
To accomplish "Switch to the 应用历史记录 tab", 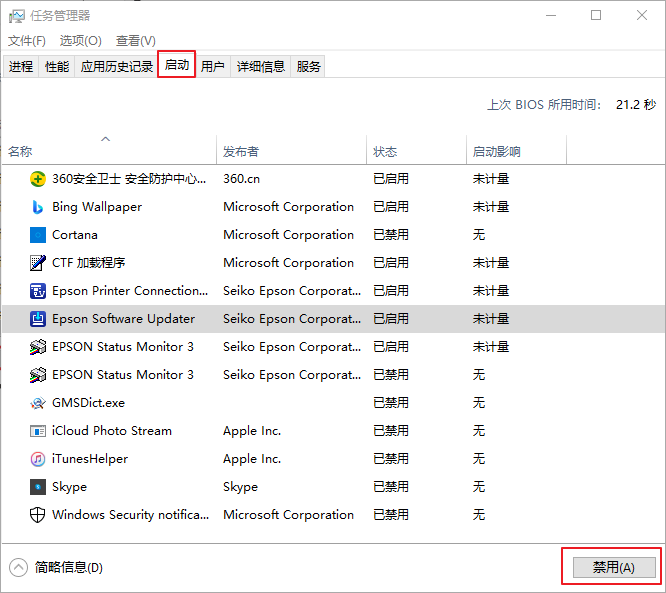I will [117, 67].
